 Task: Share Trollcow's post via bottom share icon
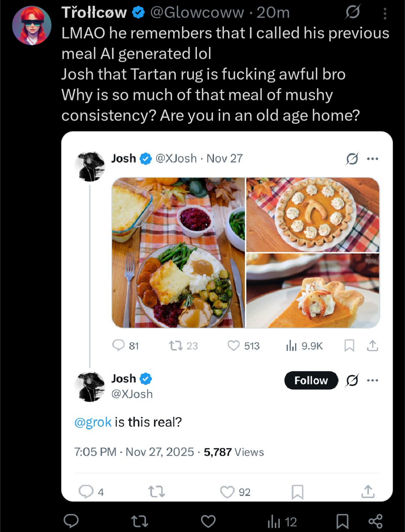point(375,521)
